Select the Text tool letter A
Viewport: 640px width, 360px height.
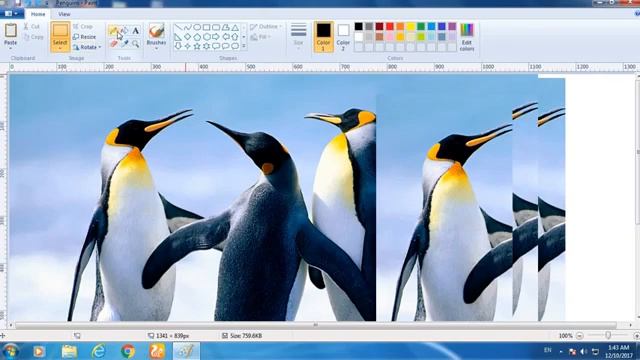136,31
